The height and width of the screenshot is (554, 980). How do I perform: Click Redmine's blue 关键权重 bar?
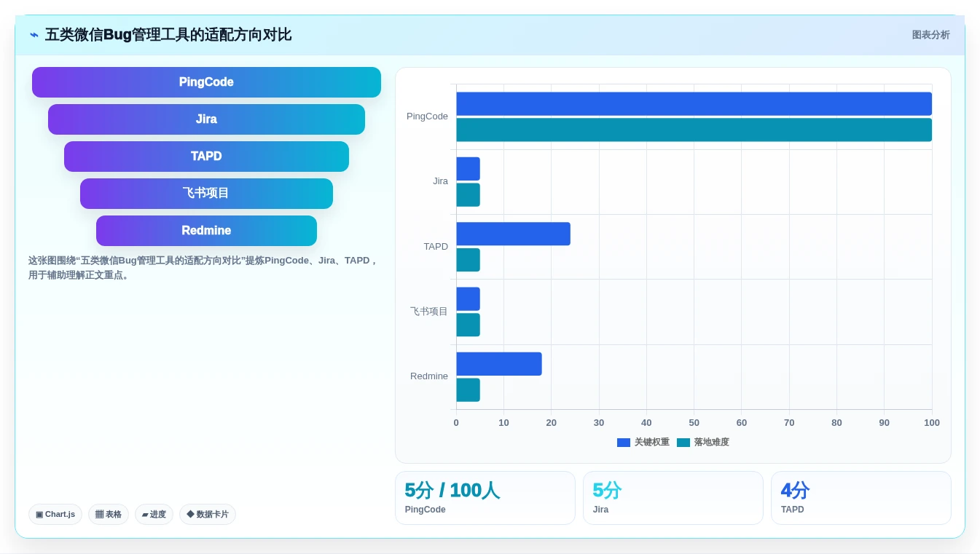pos(499,364)
